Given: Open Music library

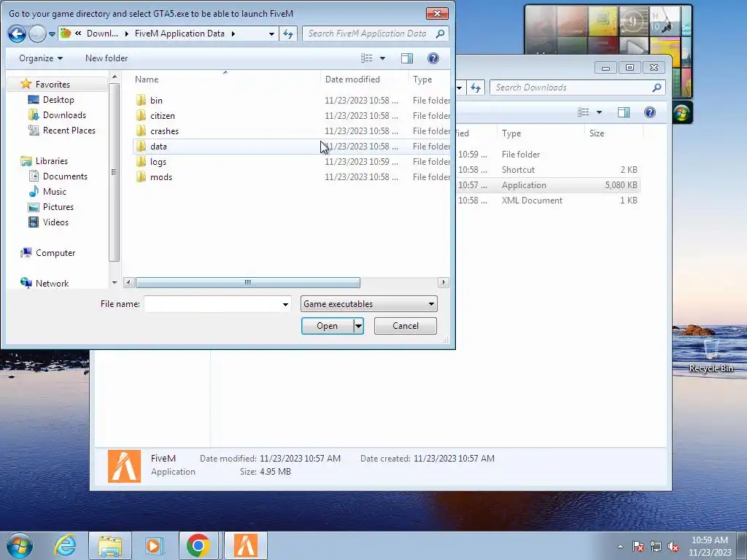Looking at the screenshot, I should click(47, 192).
